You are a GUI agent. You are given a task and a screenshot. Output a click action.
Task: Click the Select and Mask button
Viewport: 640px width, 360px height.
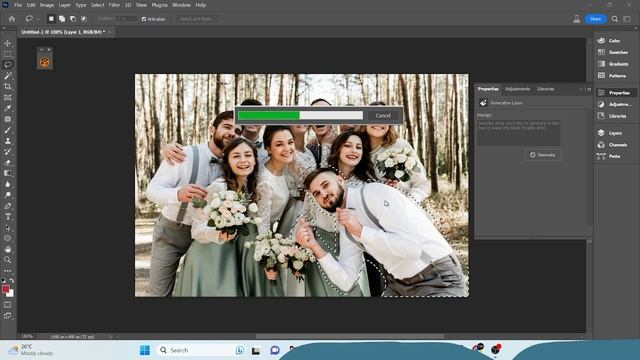(197, 19)
